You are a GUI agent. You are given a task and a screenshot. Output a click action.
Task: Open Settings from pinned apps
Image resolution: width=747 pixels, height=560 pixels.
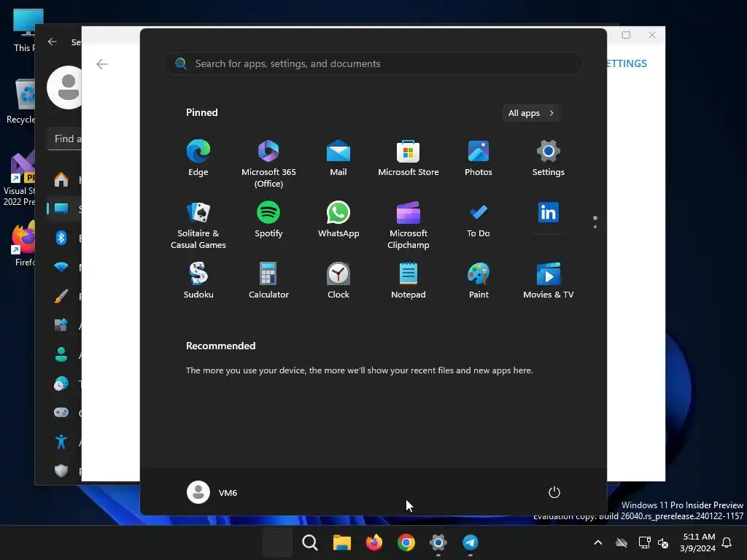549,158
